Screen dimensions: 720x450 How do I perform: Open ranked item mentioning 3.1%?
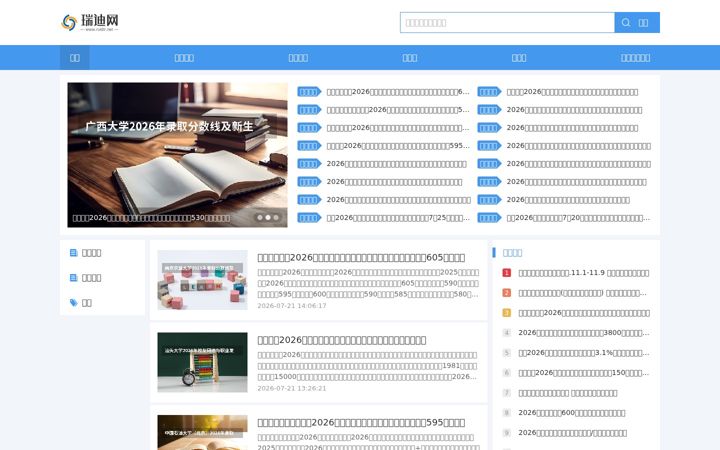pyautogui.click(x=584, y=353)
